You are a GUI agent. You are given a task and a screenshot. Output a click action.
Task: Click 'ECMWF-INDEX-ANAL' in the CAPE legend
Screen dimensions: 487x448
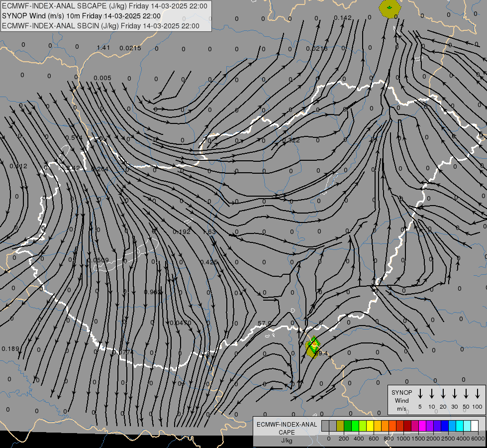click(x=287, y=425)
